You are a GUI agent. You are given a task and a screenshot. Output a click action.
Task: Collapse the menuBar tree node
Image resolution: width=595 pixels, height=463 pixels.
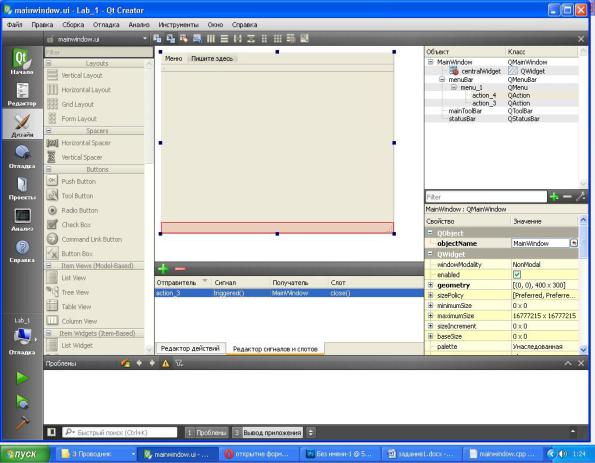pyautogui.click(x=442, y=79)
